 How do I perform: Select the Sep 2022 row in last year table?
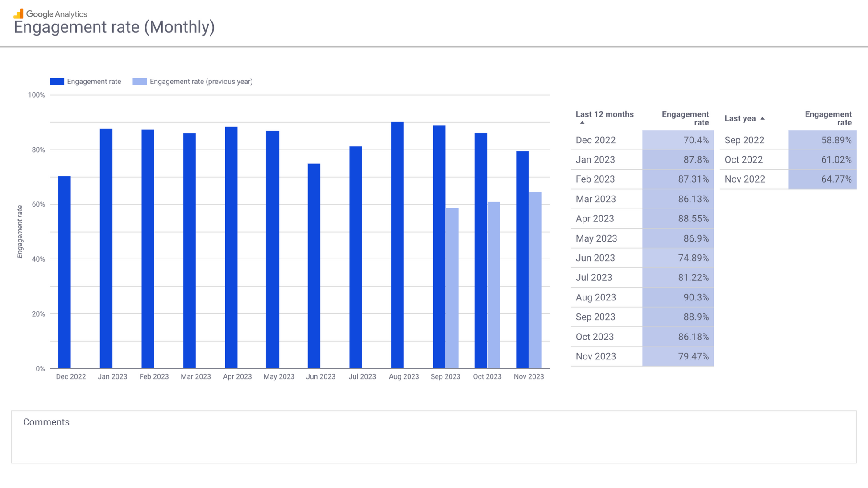coord(744,140)
